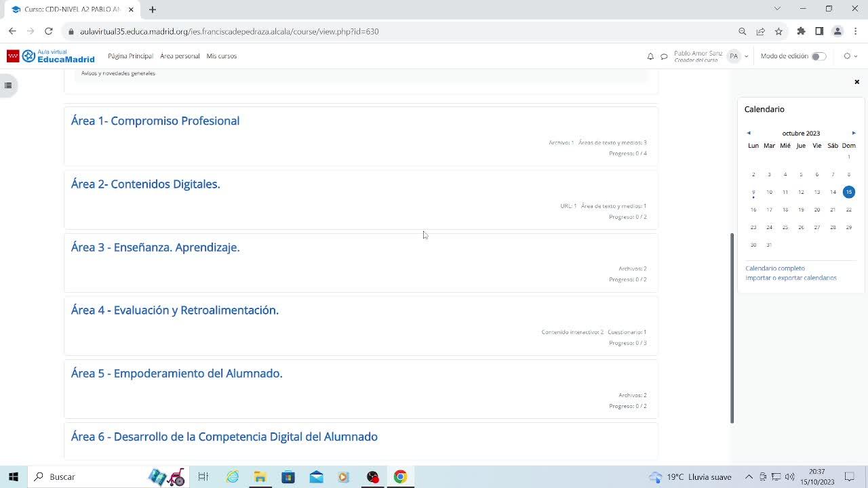This screenshot has width=868, height=488.
Task: Click the Pablo Amor Sanz user name
Action: pos(698,53)
